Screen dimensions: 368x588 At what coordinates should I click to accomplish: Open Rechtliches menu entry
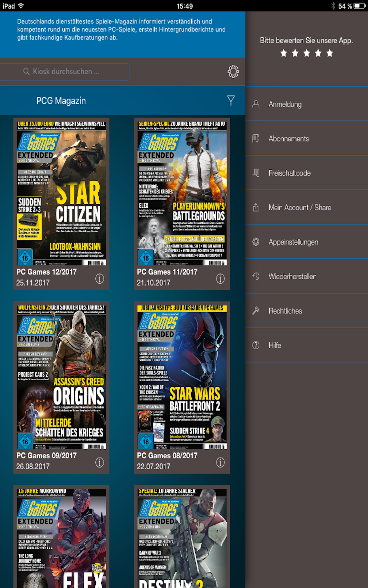(307, 311)
